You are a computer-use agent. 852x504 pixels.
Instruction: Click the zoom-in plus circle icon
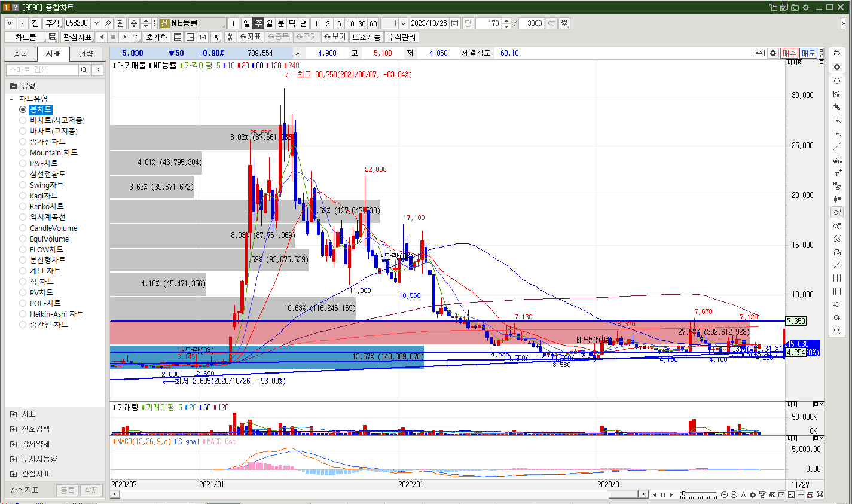[734, 495]
